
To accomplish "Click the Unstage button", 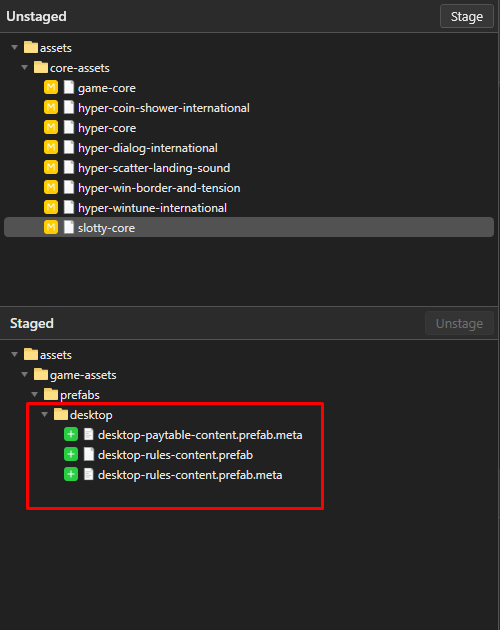I will (459, 323).
